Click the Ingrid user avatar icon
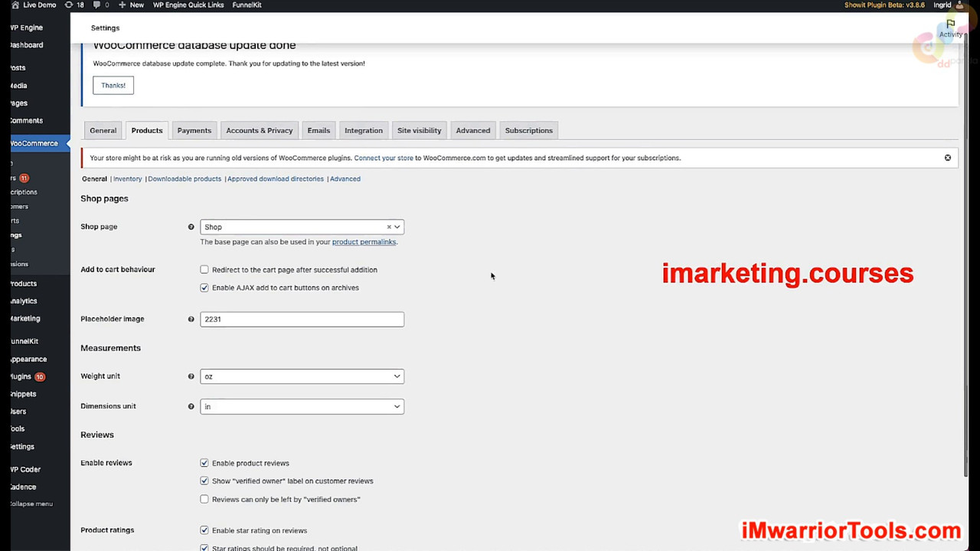 coord(960,5)
